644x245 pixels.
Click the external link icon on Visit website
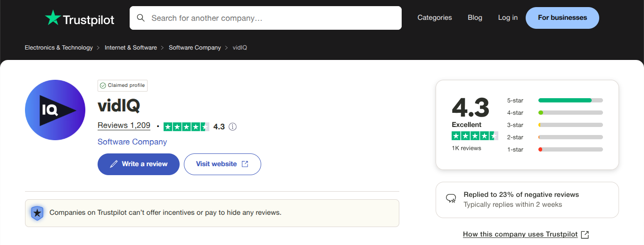(x=245, y=164)
